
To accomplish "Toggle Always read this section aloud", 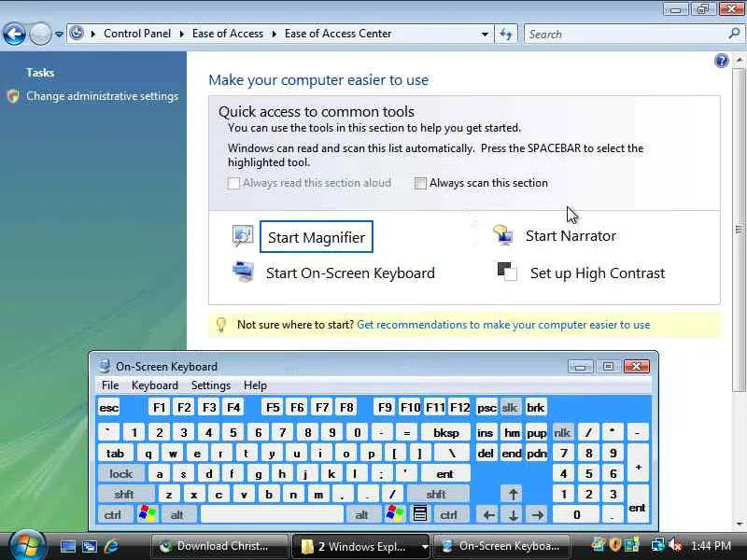I will pyautogui.click(x=233, y=183).
